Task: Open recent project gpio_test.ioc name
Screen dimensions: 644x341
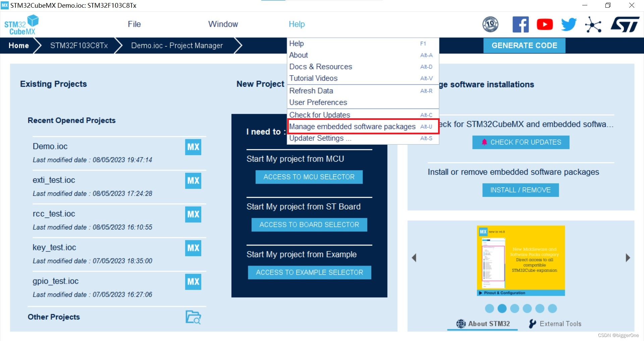Action: click(x=56, y=281)
